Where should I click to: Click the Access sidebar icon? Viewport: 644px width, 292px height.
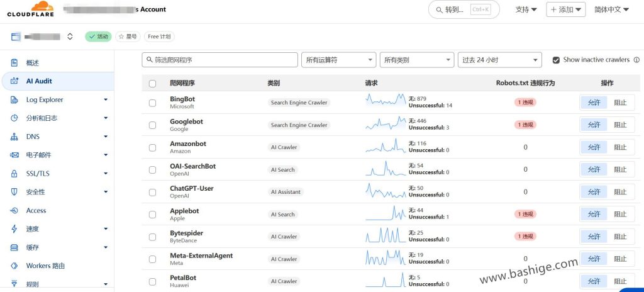(x=14, y=210)
